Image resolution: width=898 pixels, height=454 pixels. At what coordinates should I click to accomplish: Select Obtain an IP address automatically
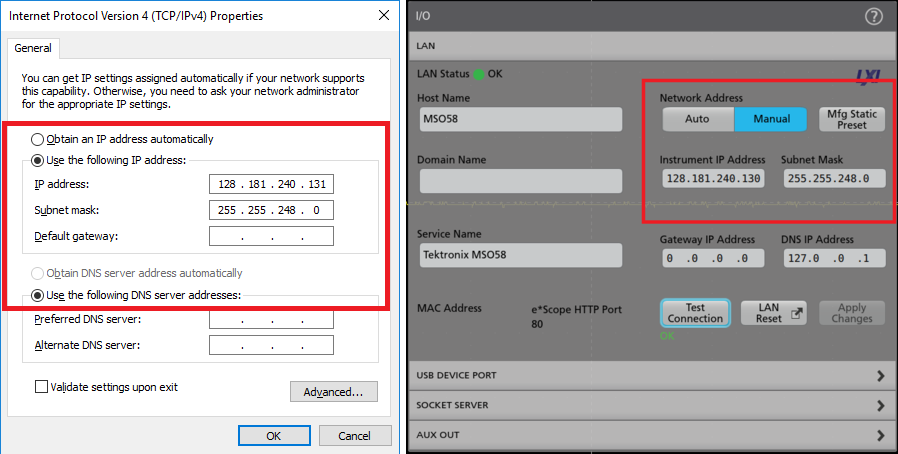[38, 139]
